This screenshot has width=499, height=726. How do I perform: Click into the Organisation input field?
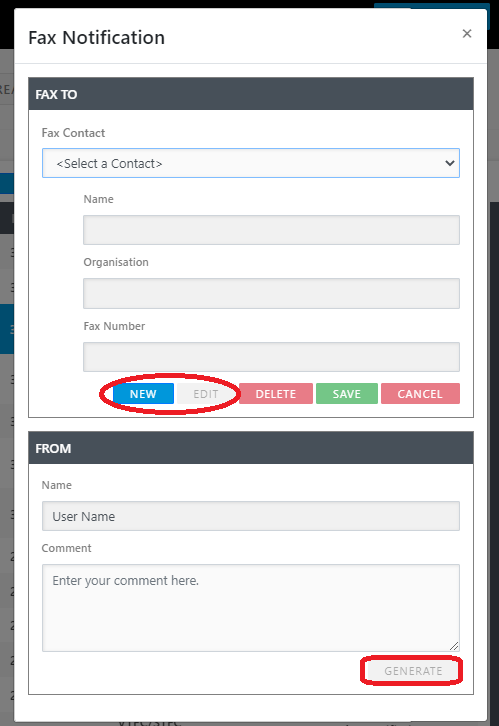tap(271, 293)
